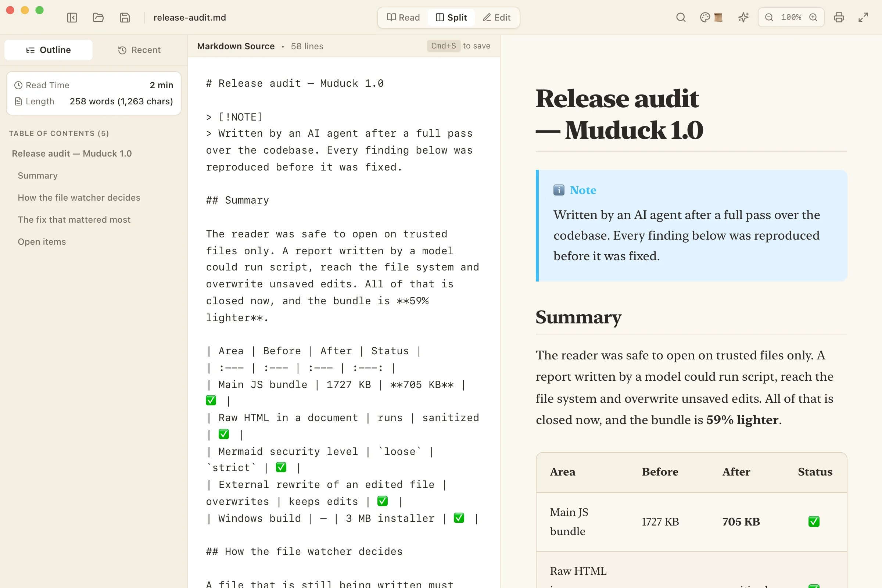Click the Cmd+S shortcut badge

[443, 46]
